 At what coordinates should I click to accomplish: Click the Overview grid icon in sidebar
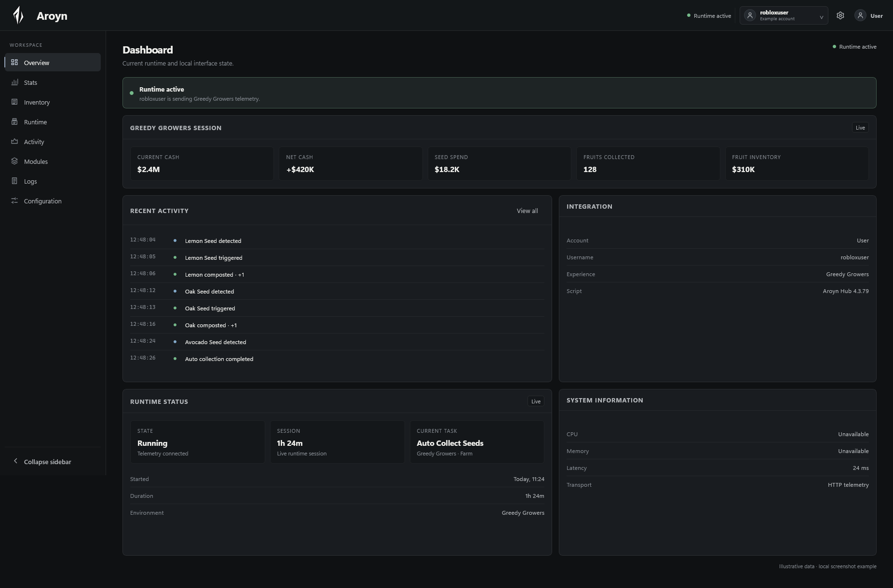[x=14, y=63]
